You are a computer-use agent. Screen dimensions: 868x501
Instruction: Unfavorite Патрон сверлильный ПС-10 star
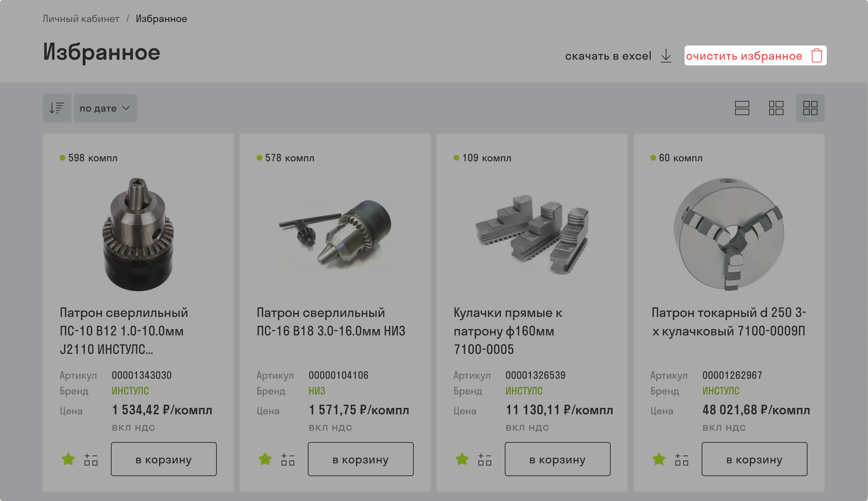pos(68,459)
